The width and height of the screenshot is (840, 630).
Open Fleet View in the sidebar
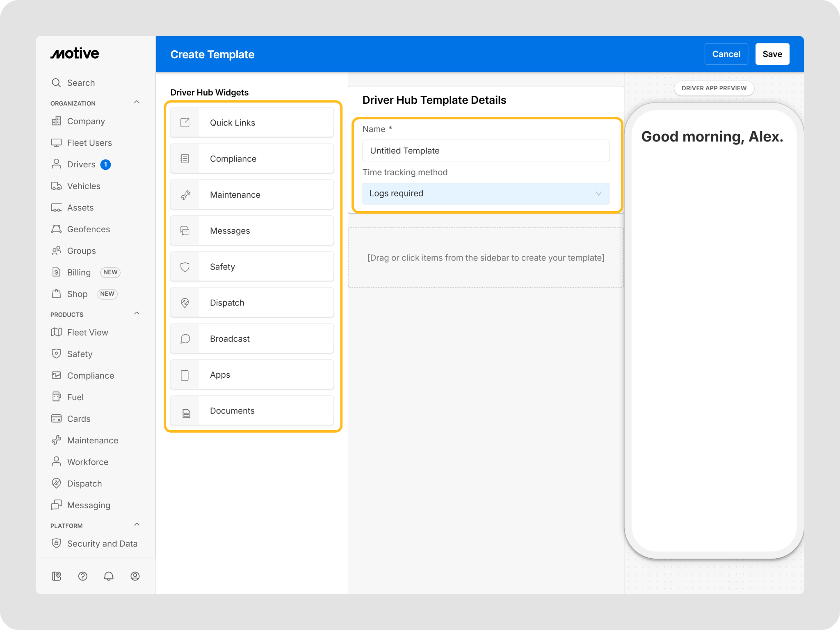[x=87, y=333]
